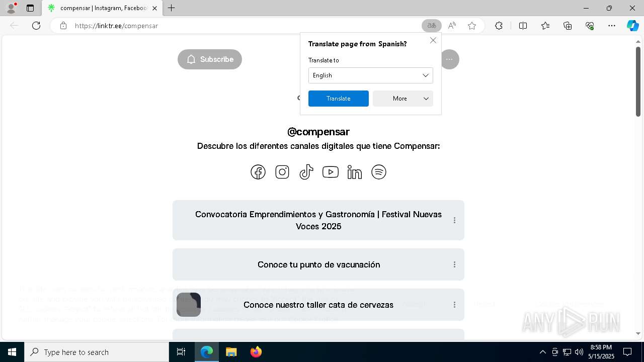Screen dimensions: 644x362
Task: Click the cervezas link thumbnail image
Action: click(x=189, y=305)
